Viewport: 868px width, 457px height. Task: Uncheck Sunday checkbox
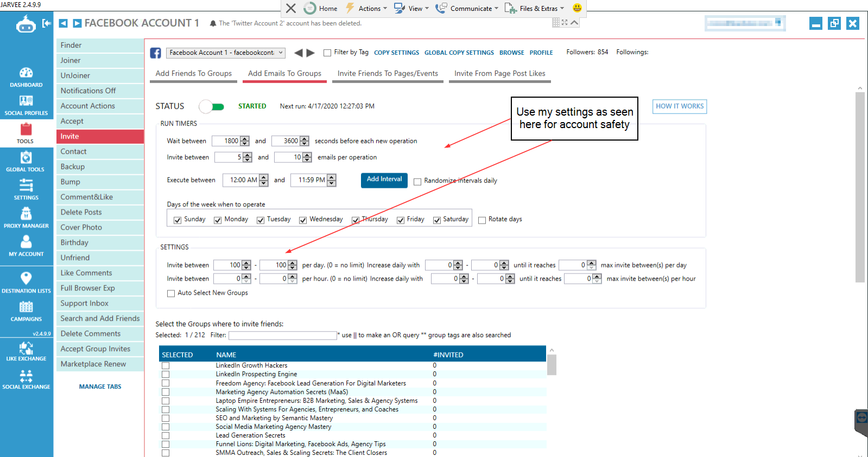pyautogui.click(x=178, y=220)
